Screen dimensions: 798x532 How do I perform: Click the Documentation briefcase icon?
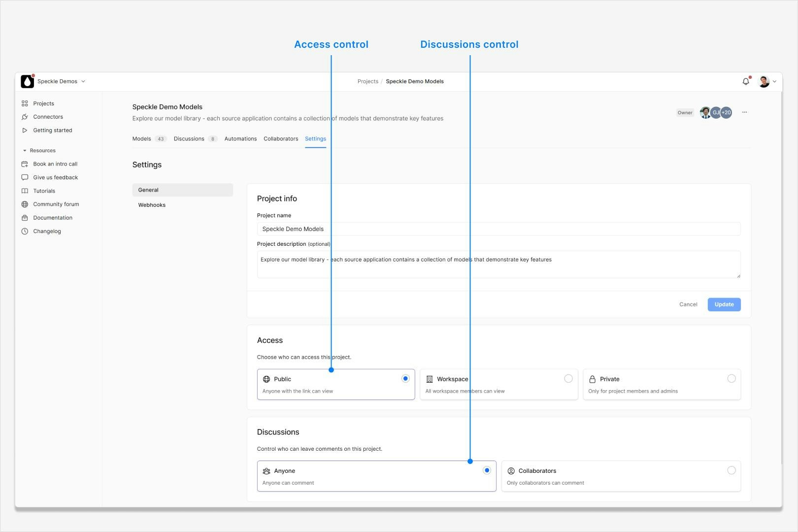pyautogui.click(x=25, y=218)
